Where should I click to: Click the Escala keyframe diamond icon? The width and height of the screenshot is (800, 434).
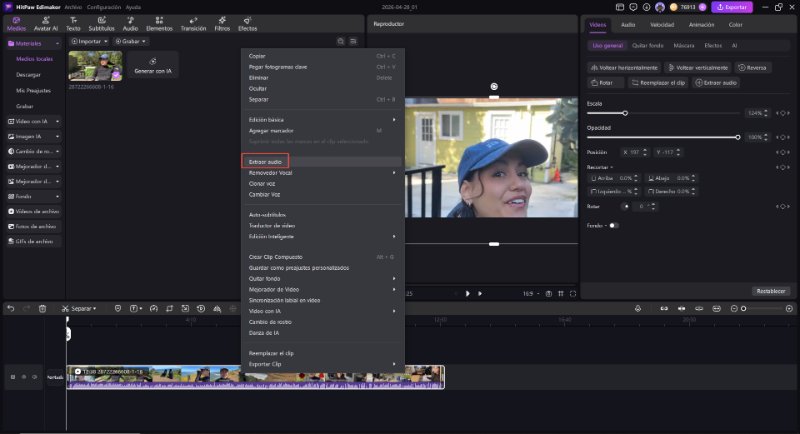[x=783, y=113]
